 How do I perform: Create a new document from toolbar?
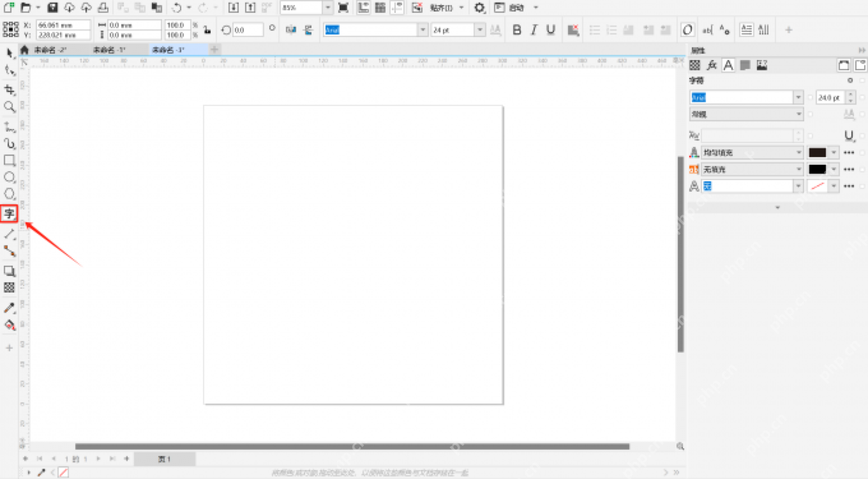pyautogui.click(x=9, y=8)
